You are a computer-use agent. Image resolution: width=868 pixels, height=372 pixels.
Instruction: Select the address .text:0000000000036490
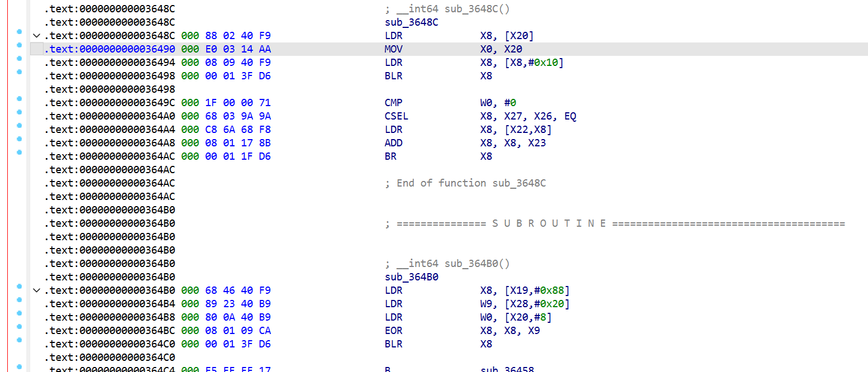click(109, 49)
